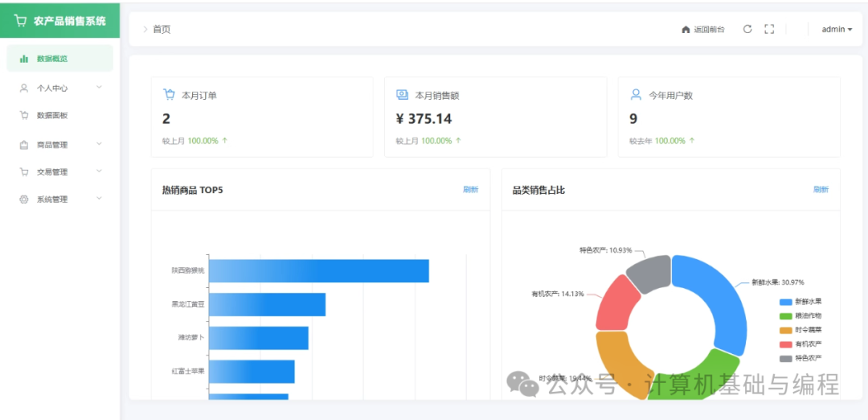Expand the 个人中心 submenu arrow

point(99,87)
